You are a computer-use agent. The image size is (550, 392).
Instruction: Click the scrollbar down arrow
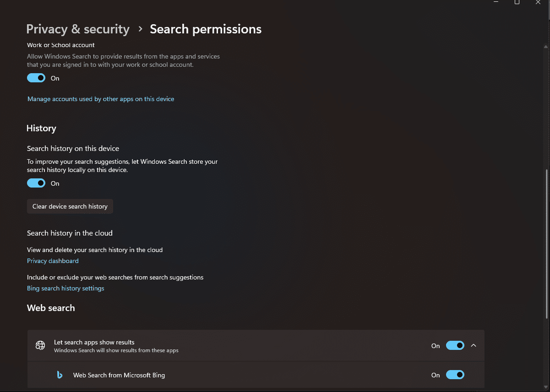546,387
